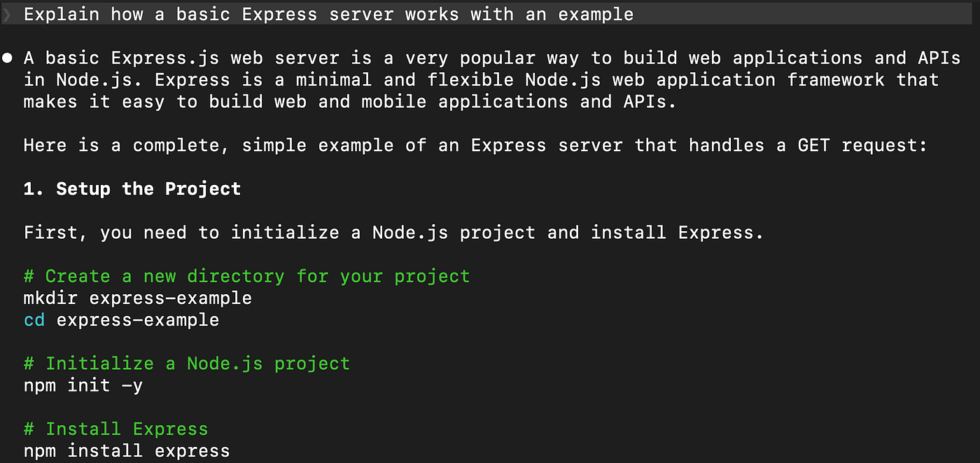The image size is (980, 463).
Task: Click the 'npm install express' command
Action: (x=127, y=451)
